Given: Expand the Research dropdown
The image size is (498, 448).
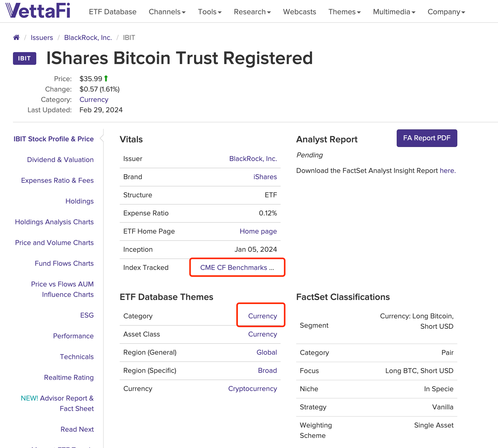Looking at the screenshot, I should pos(252,12).
